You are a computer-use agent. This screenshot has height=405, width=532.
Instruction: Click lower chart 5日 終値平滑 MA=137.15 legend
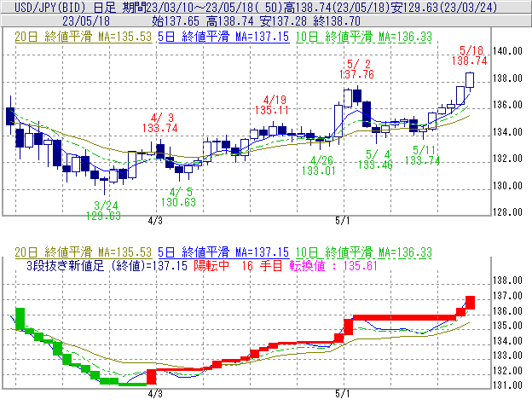pyautogui.click(x=223, y=252)
